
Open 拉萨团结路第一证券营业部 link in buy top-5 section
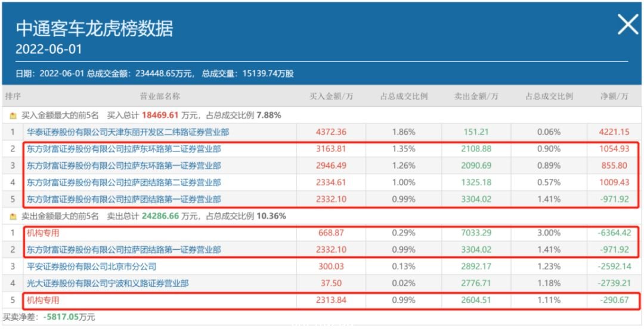[x=123, y=200]
